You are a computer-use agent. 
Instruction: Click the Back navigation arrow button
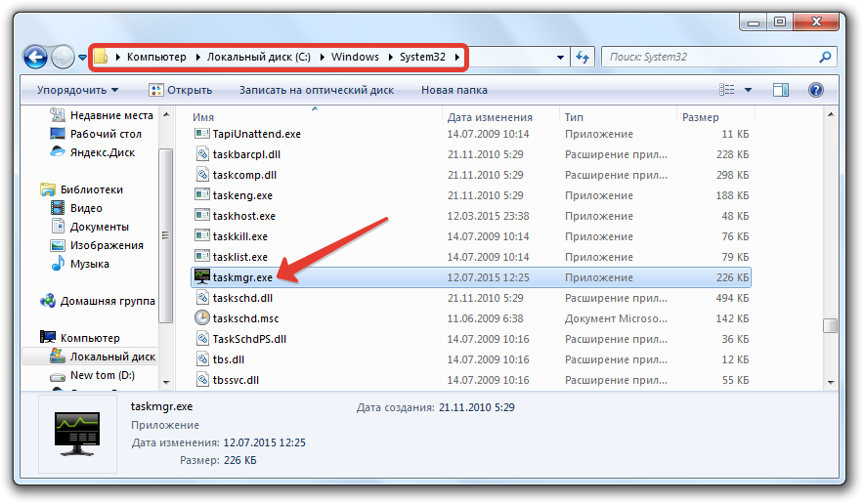(36, 57)
